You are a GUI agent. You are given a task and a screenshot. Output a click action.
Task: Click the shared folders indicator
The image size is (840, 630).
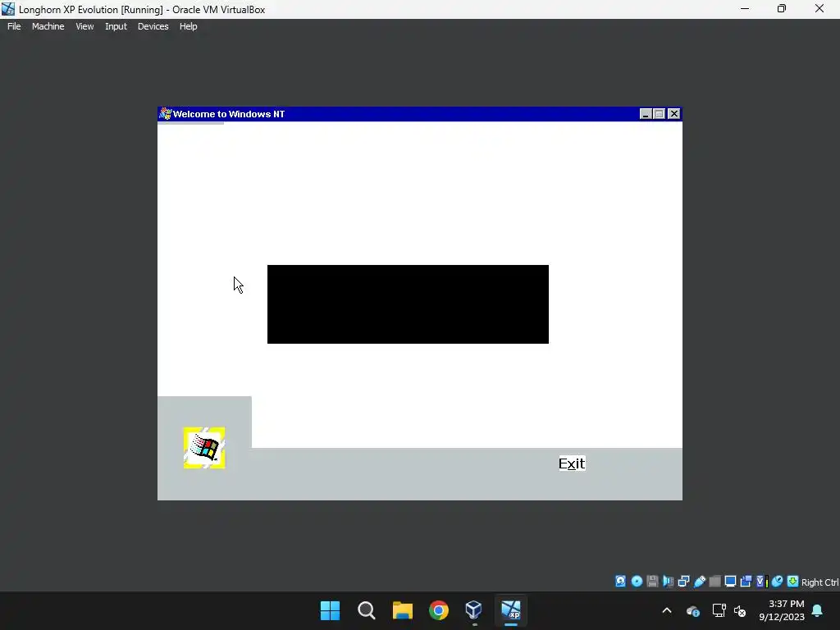tap(714, 582)
